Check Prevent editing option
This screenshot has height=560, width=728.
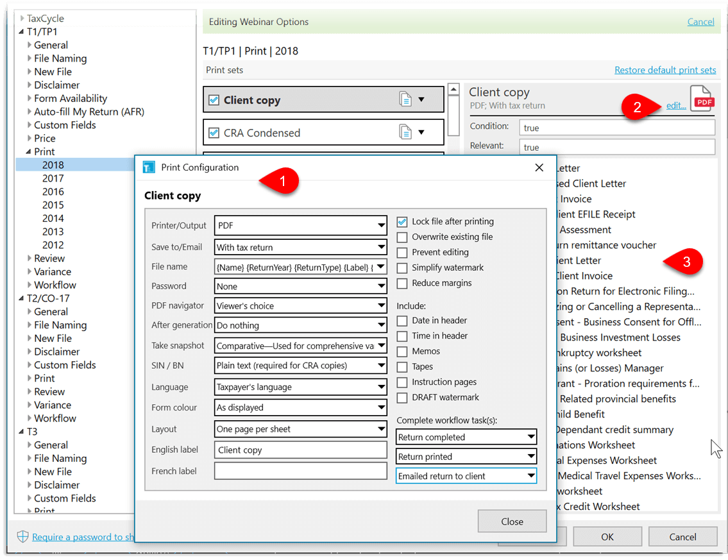(402, 253)
